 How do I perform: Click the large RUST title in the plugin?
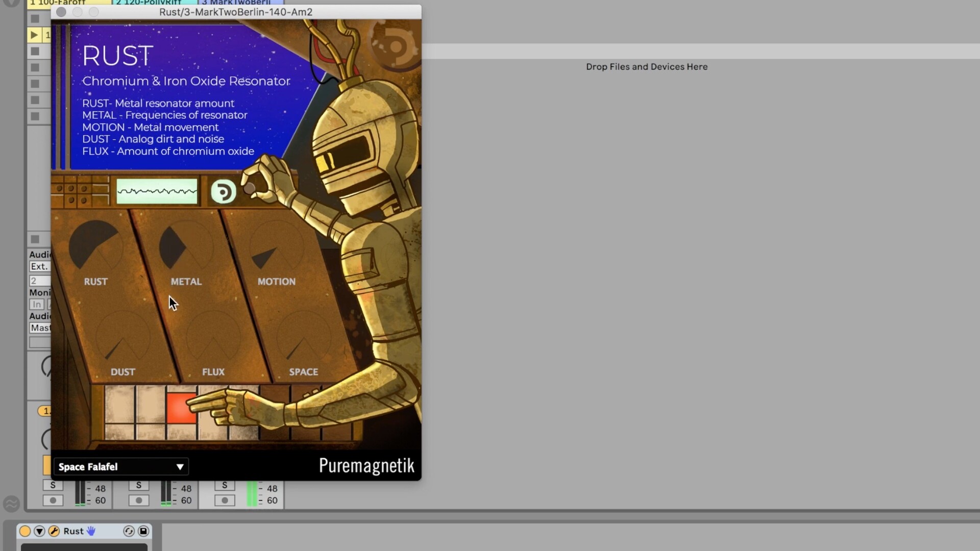pyautogui.click(x=117, y=56)
